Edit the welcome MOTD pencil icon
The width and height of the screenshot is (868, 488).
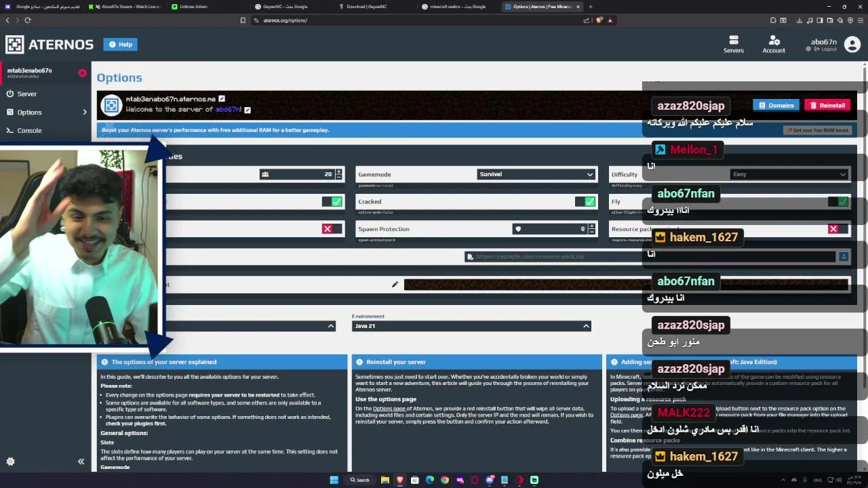pos(248,110)
